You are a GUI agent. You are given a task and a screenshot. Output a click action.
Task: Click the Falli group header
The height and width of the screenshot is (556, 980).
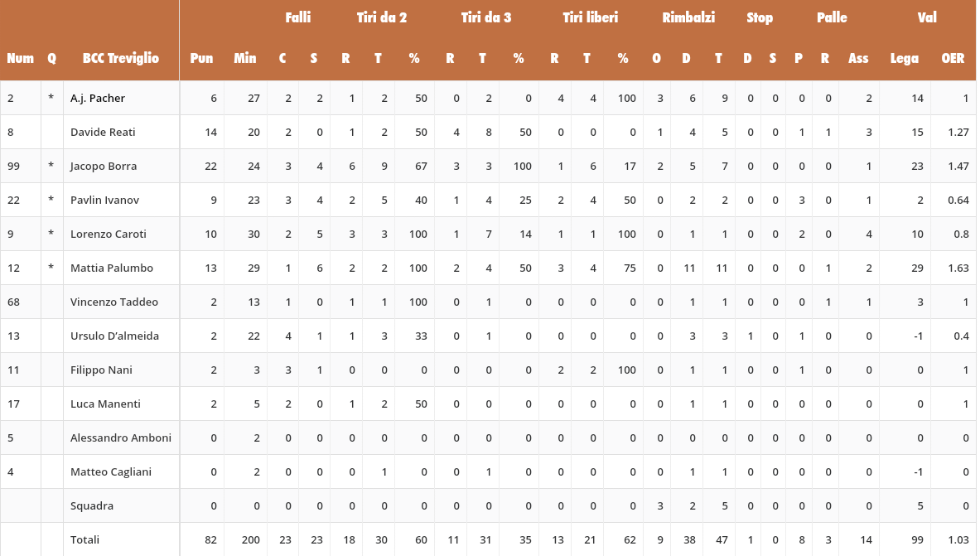pyautogui.click(x=298, y=17)
